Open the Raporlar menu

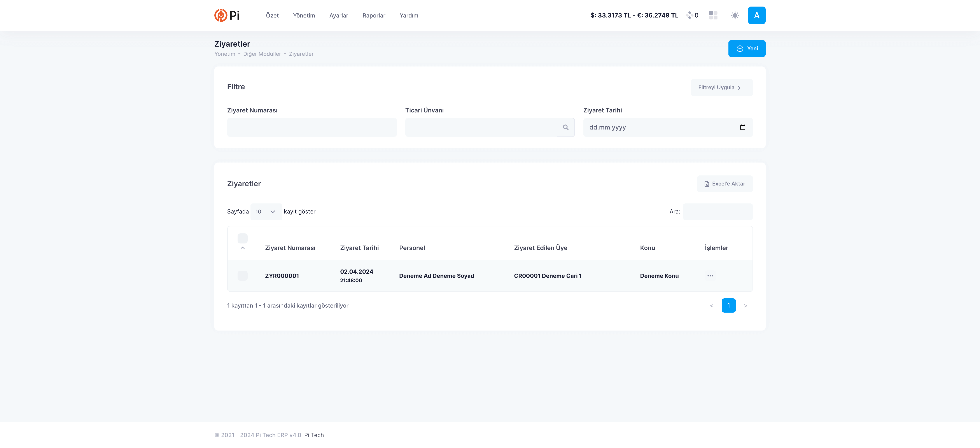374,16
